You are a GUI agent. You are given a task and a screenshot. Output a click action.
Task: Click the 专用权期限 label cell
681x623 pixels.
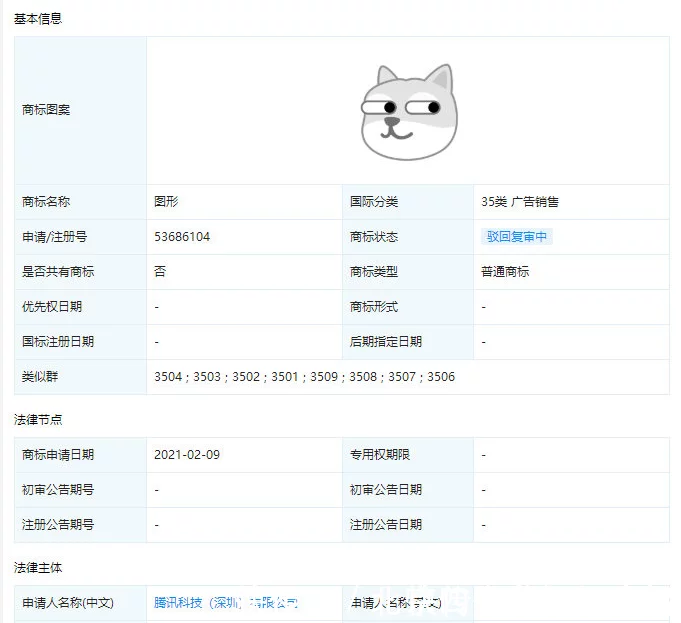[408, 455]
